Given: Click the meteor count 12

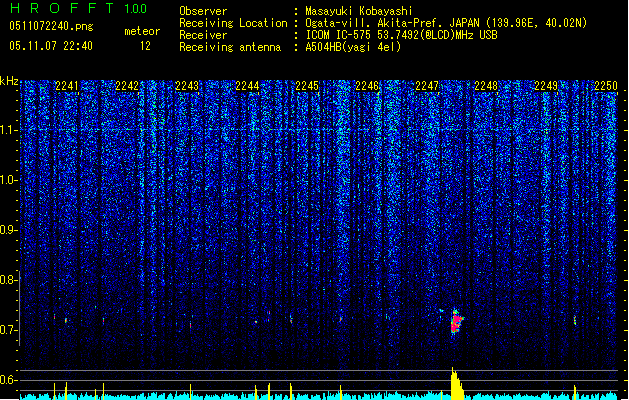Looking at the screenshot, I should pyautogui.click(x=145, y=46).
